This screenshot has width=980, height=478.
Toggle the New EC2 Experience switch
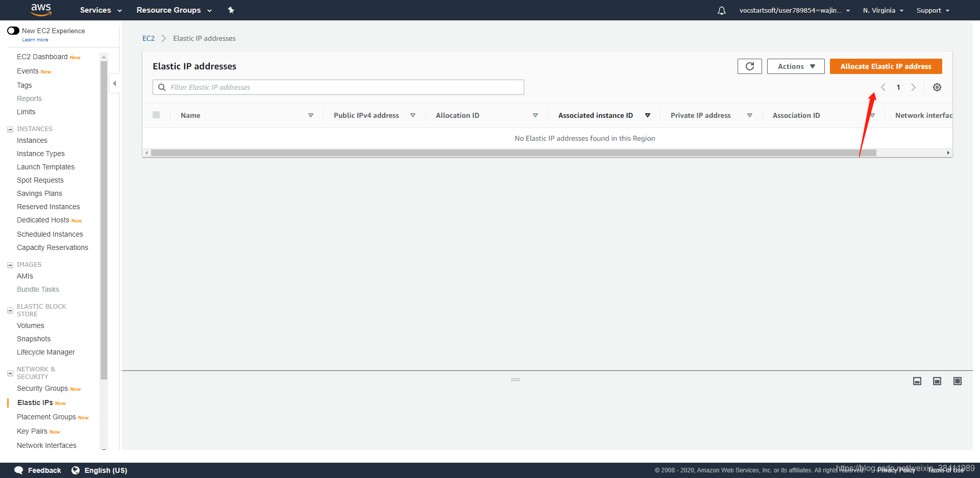click(13, 31)
